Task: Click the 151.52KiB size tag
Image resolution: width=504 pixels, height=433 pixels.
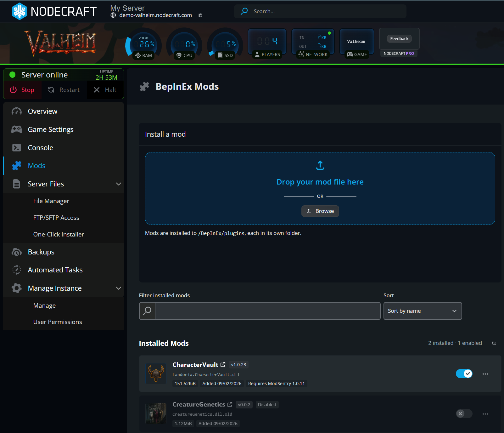Action: click(185, 384)
